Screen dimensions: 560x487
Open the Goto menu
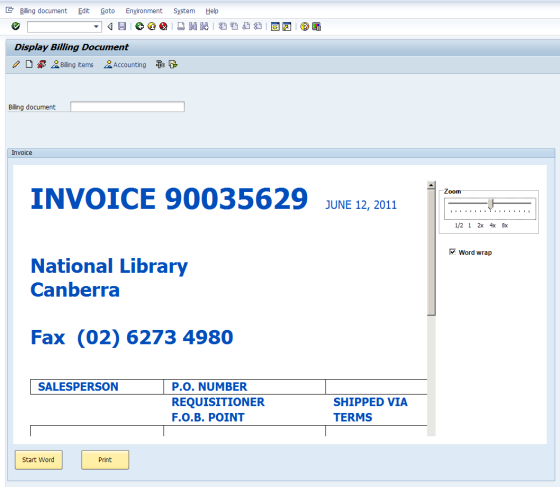pyautogui.click(x=108, y=11)
